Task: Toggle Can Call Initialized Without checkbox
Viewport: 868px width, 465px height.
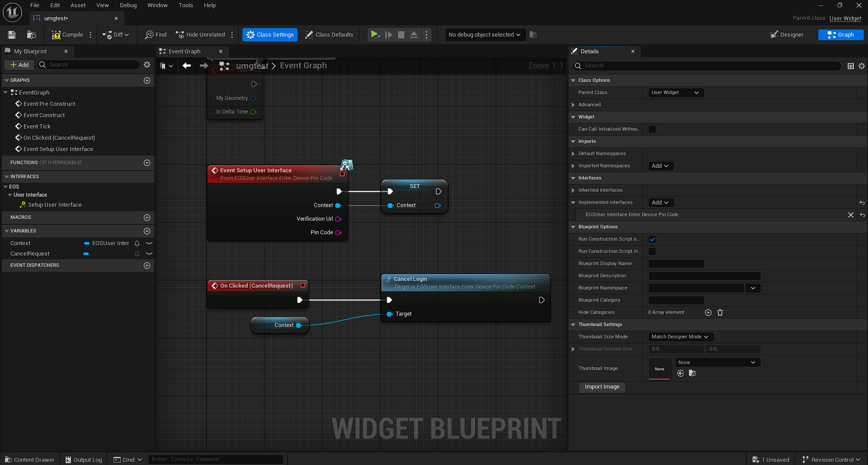Action: 651,129
